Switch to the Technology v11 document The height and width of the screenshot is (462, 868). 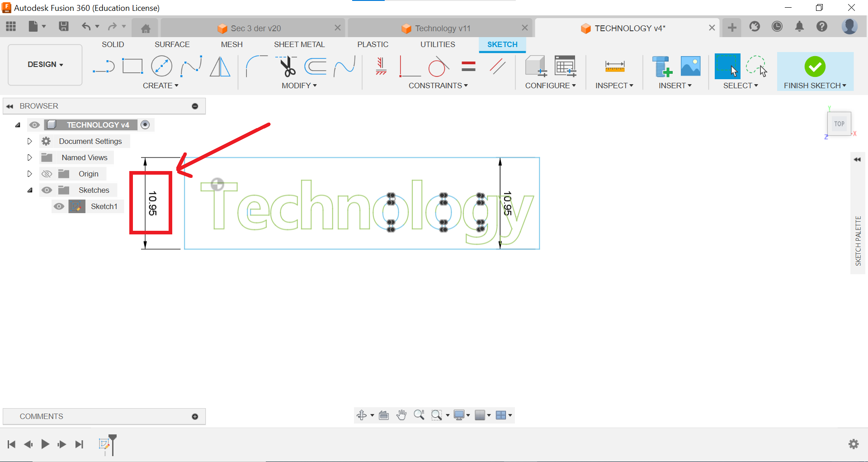[x=439, y=28]
